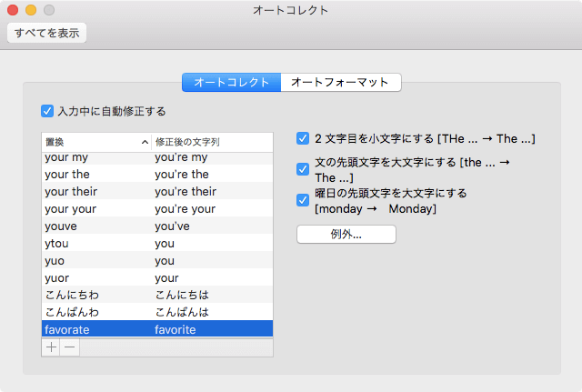The image size is (582, 392).
Task: Toggle 文の先頭文字を大文字にする checkbox
Action: [303, 169]
